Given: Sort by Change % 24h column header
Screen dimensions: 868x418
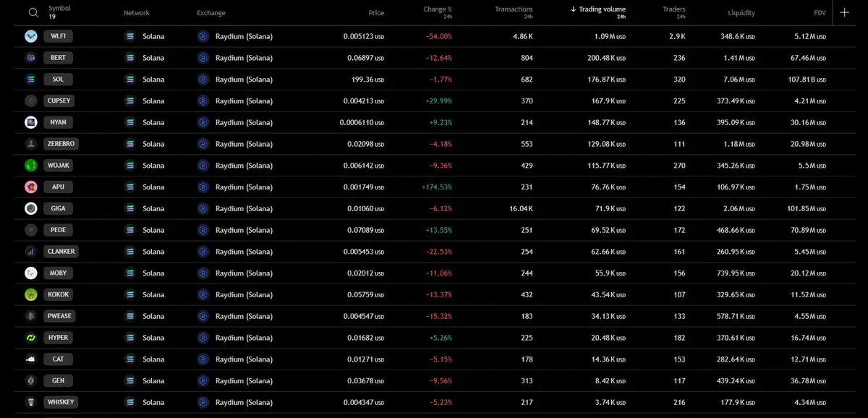Looking at the screenshot, I should click(438, 12).
